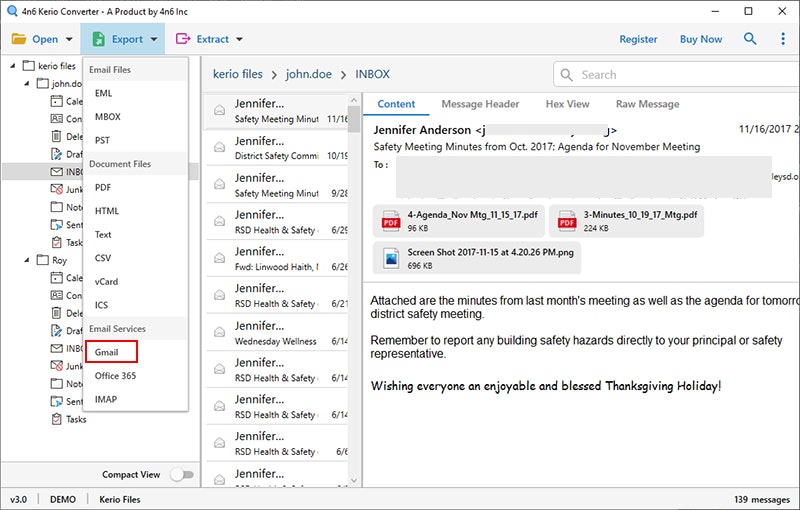Click message list scrollbar up arrow
800x510 pixels.
click(354, 100)
